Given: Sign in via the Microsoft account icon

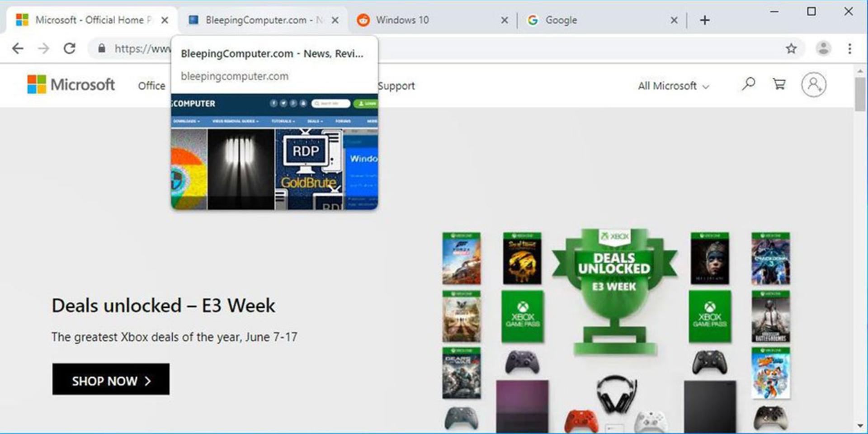Looking at the screenshot, I should [814, 85].
